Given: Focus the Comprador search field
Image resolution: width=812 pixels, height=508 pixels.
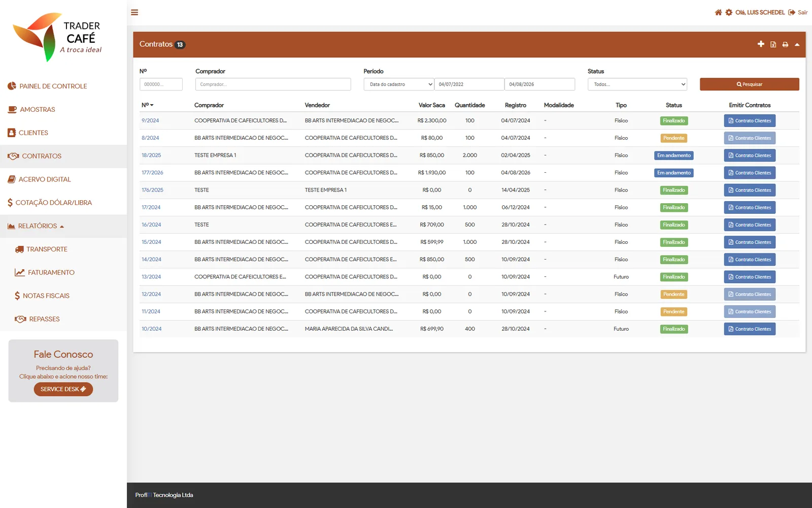Looking at the screenshot, I should point(273,84).
